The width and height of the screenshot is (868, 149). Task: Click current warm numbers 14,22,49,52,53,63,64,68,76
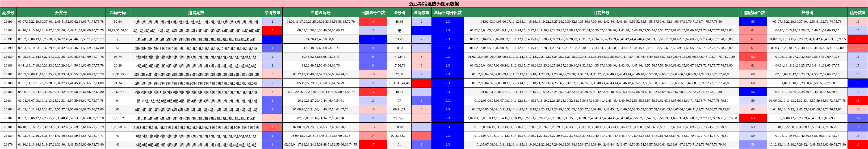(320, 65)
